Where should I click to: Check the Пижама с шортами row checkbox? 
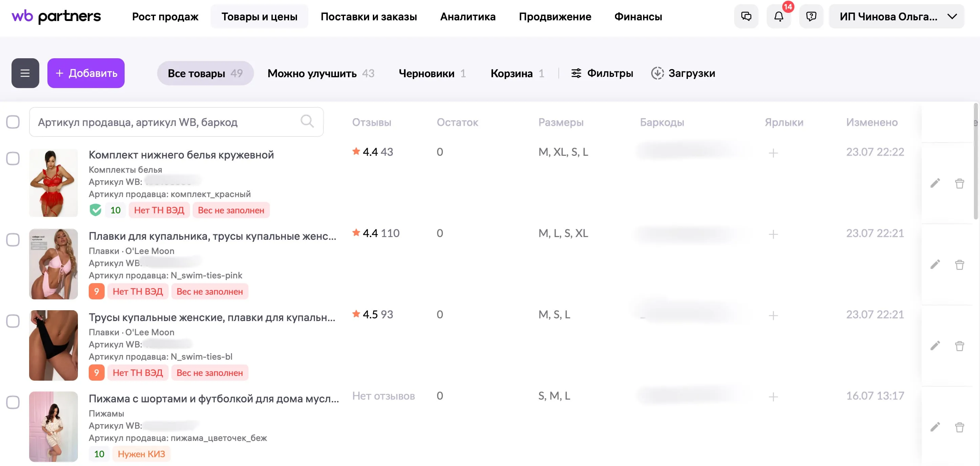(x=13, y=402)
